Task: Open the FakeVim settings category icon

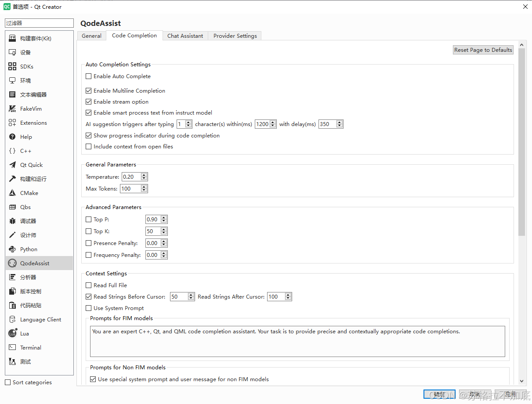Action: click(x=12, y=109)
